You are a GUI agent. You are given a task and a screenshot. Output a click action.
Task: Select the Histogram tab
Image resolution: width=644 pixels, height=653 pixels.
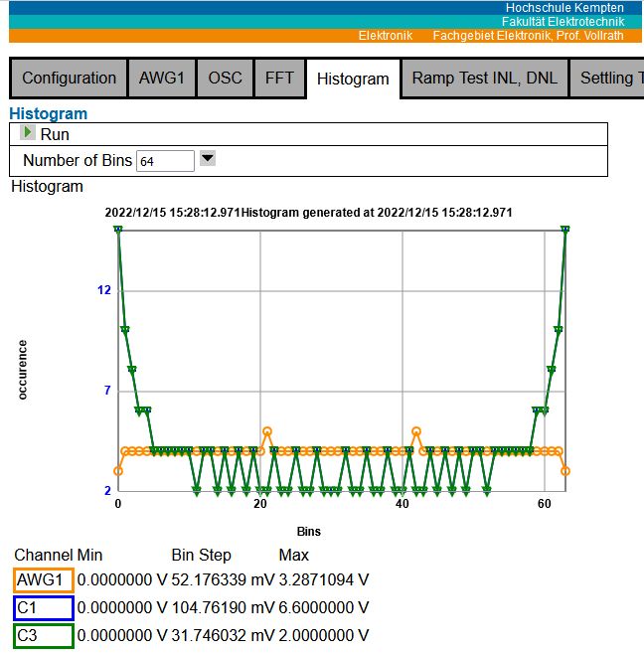353,79
